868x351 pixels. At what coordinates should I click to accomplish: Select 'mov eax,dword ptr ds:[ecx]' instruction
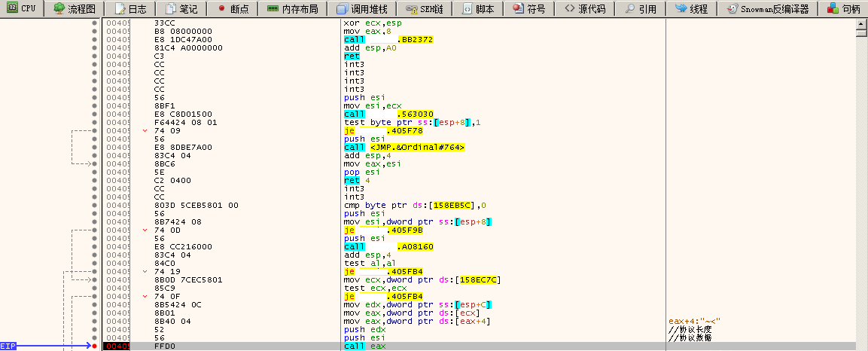click(410, 313)
